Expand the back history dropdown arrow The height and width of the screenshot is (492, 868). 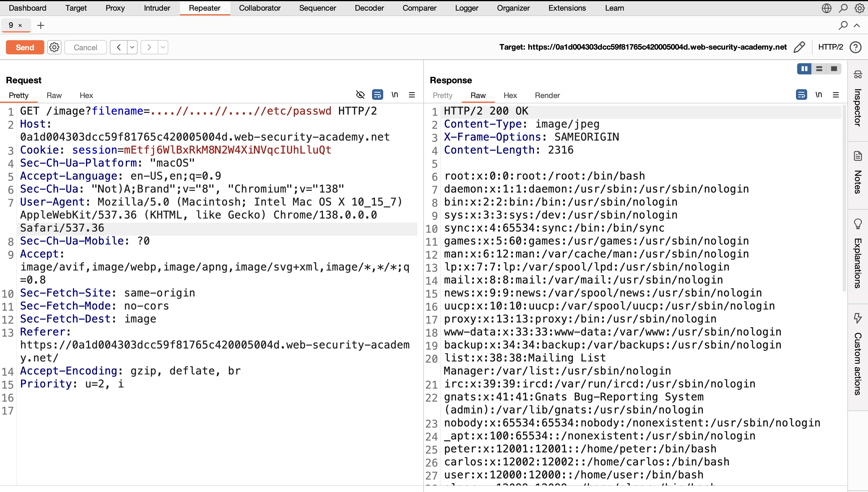pos(132,47)
